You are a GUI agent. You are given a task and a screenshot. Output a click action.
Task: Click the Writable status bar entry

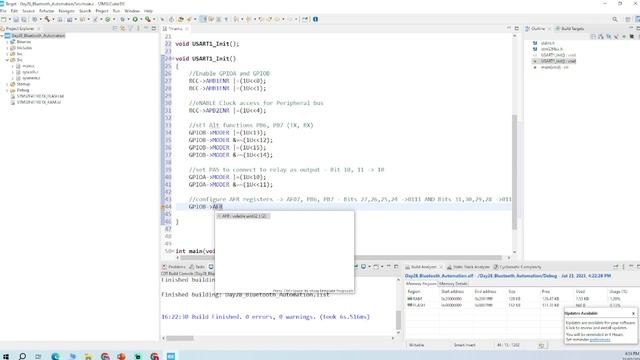click(416, 345)
